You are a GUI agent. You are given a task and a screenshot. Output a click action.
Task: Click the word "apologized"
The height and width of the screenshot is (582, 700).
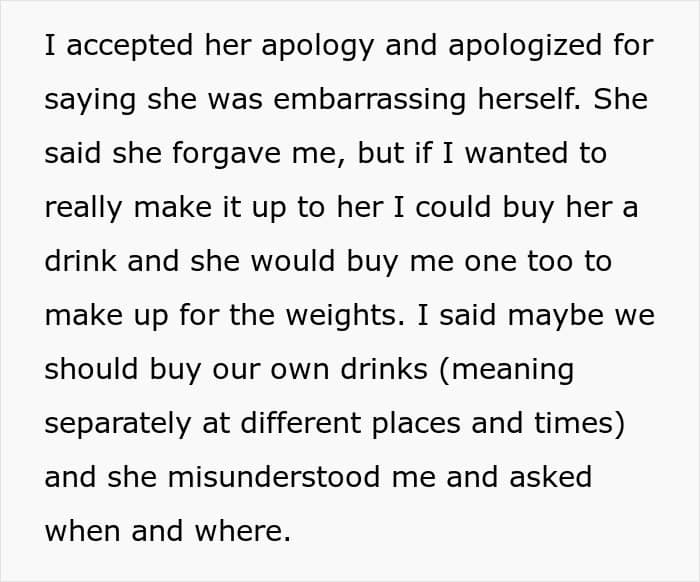point(525,46)
